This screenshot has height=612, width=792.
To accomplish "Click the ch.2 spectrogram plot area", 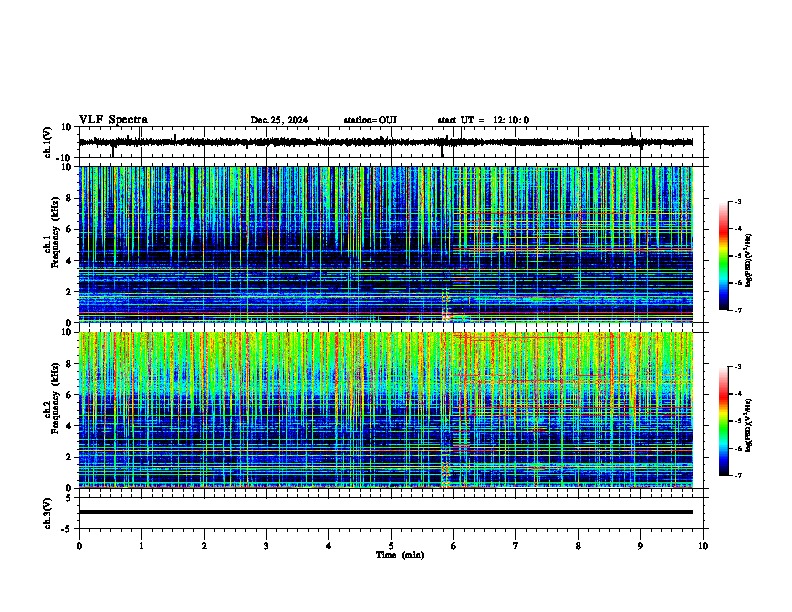I will 386,410.
